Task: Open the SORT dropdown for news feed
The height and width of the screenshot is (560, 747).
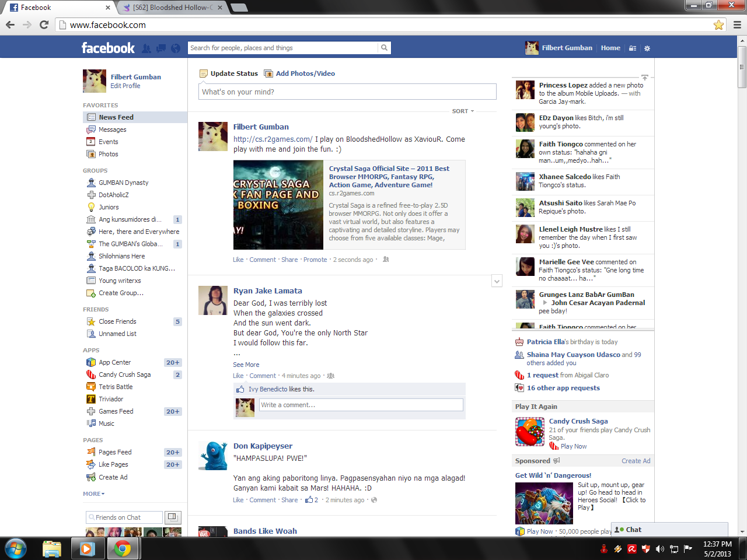Action: [x=463, y=111]
